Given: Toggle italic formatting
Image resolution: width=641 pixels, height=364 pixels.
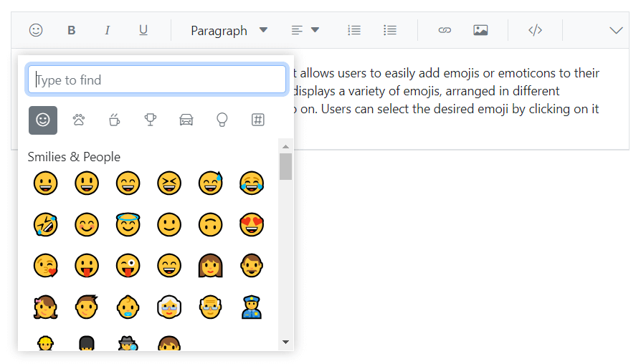Looking at the screenshot, I should (108, 30).
